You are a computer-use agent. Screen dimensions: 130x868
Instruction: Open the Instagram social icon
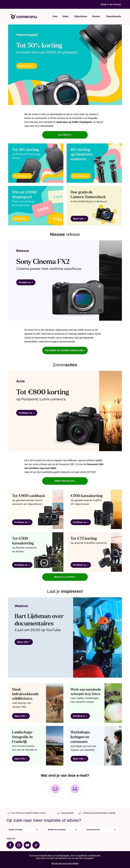(19, 845)
